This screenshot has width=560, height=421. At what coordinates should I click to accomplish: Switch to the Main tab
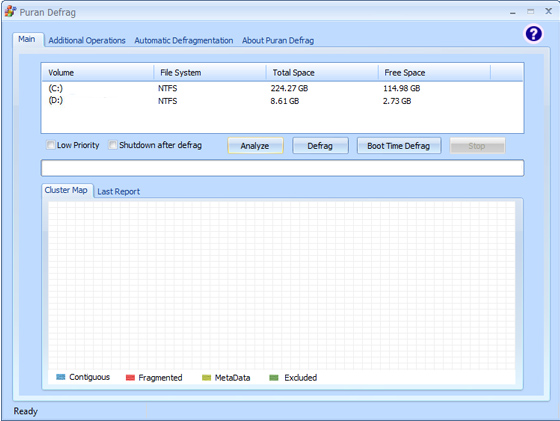click(x=27, y=39)
